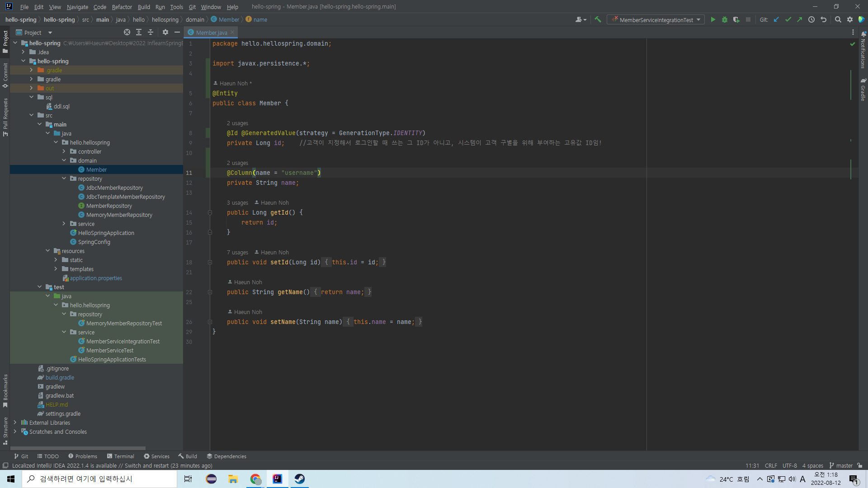Collapse all nodes in the Project panel

[x=151, y=32]
